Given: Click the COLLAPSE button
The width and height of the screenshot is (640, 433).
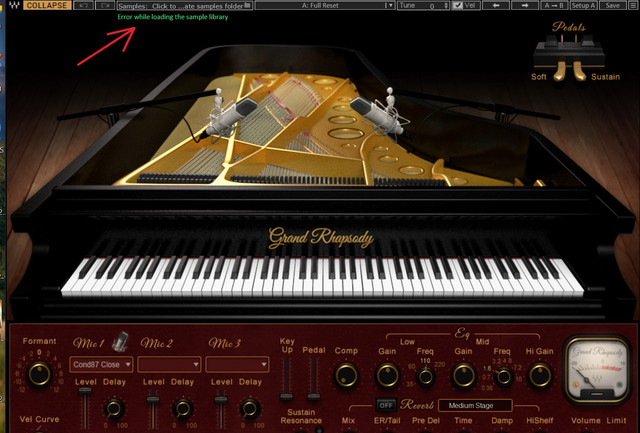Looking at the screenshot, I should coord(47,5).
